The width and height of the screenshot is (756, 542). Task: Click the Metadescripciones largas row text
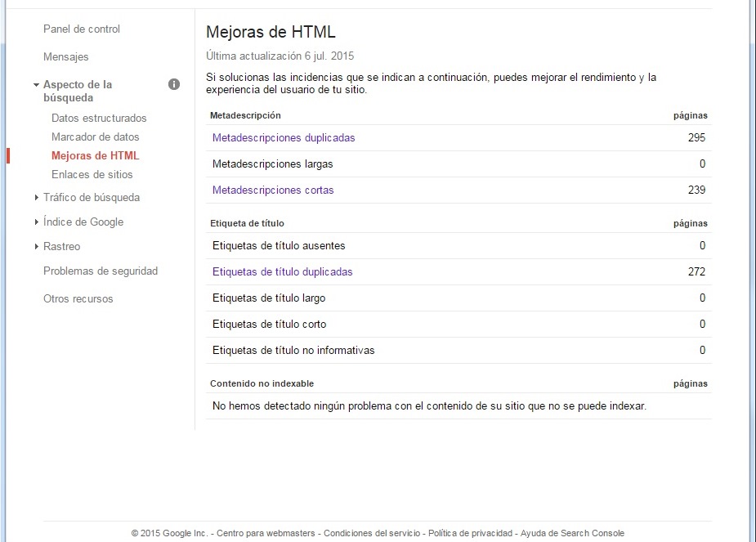pos(272,164)
